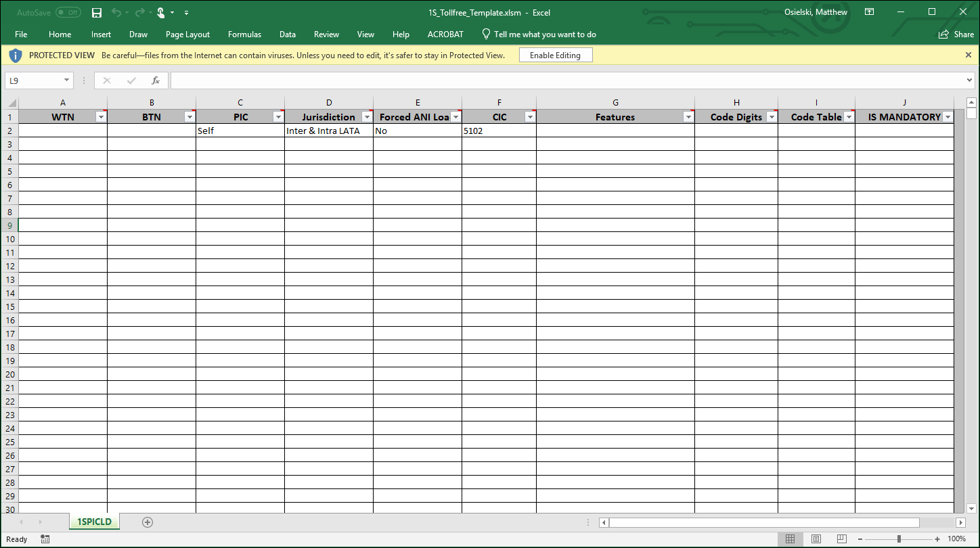Viewport: 980px width, 548px height.
Task: Click the zoom in plus button
Action: tap(937, 539)
